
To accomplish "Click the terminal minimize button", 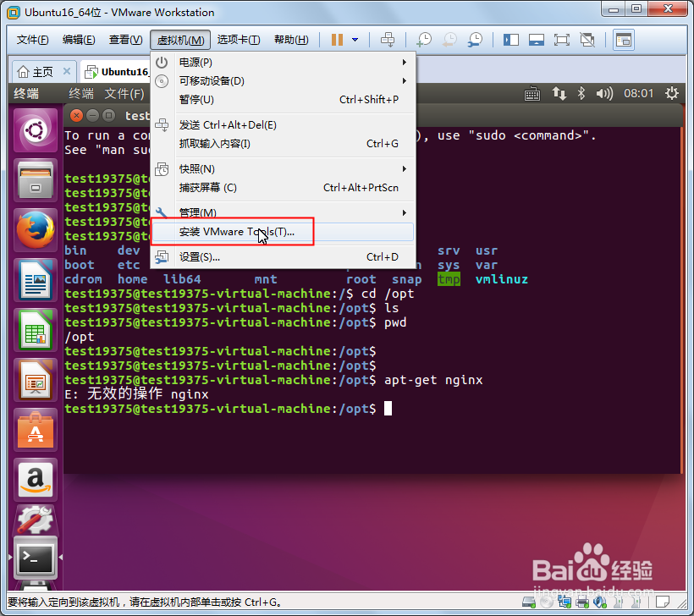I will 92,115.
